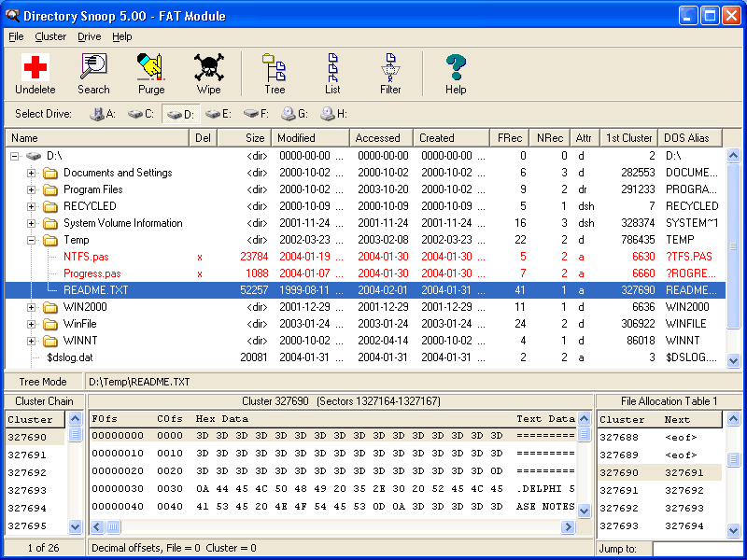
Task: Select CD drive H:
Action: tap(333, 114)
